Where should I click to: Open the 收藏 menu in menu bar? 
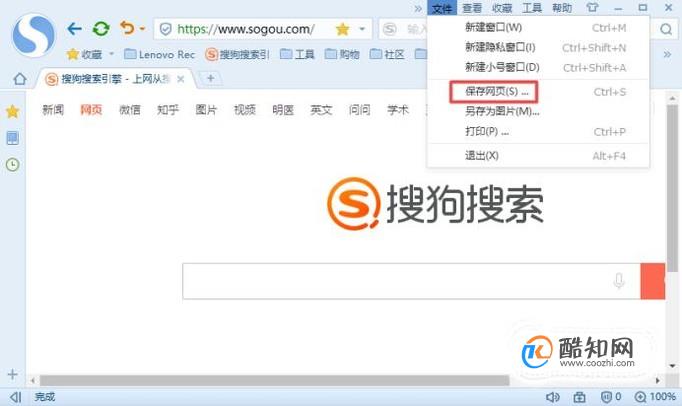502,8
